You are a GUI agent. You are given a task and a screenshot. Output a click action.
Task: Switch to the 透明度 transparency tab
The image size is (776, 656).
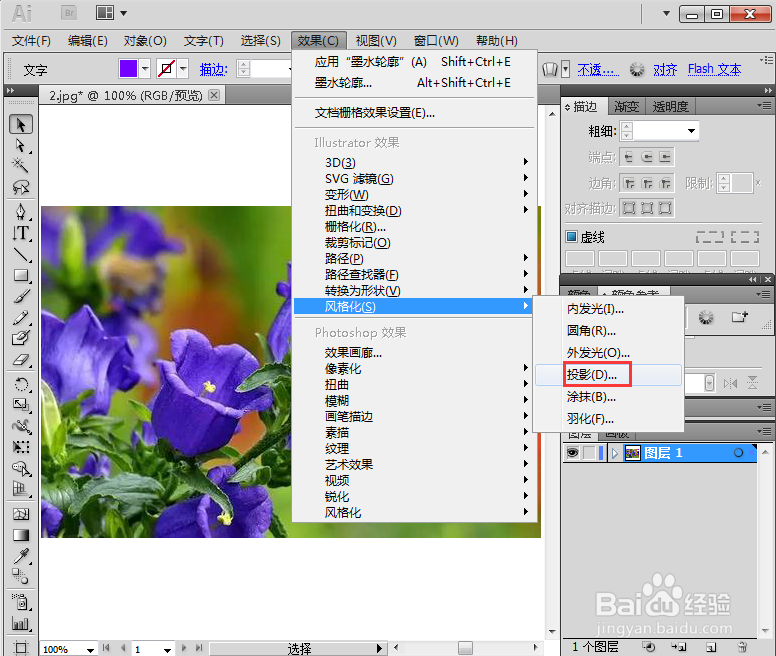[670, 106]
